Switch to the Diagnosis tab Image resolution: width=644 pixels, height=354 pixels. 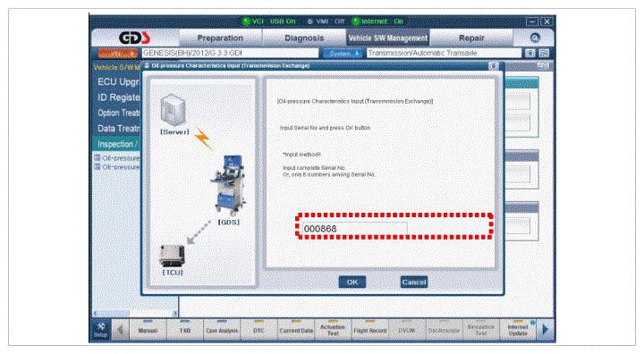coord(304,38)
